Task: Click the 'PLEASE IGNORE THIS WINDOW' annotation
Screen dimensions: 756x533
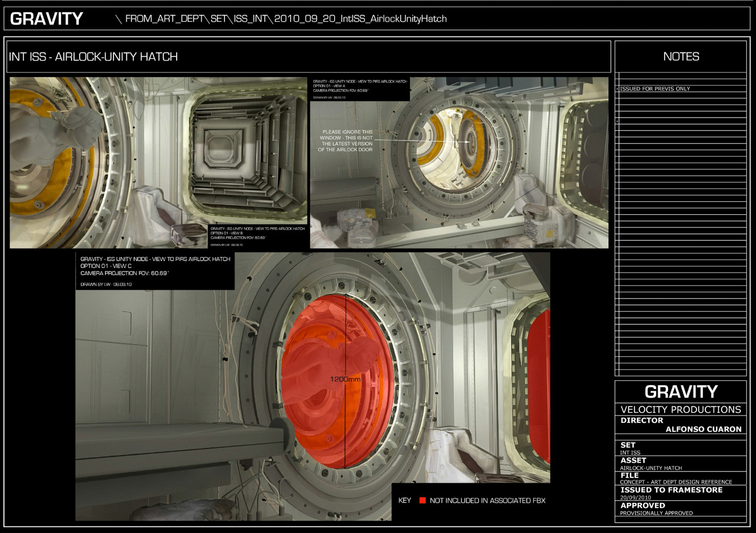Action: pos(346,141)
